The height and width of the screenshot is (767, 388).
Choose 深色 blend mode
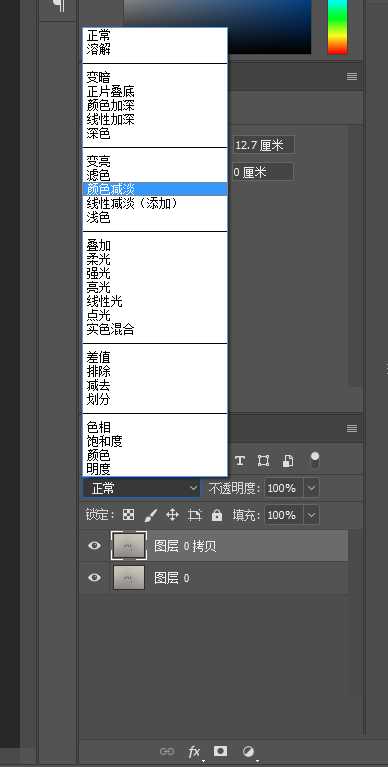coord(155,133)
